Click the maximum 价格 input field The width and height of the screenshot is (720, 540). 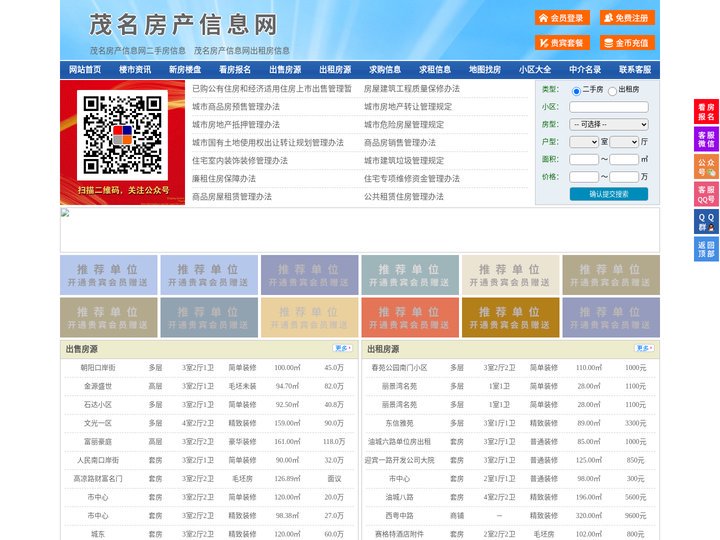[x=624, y=177]
